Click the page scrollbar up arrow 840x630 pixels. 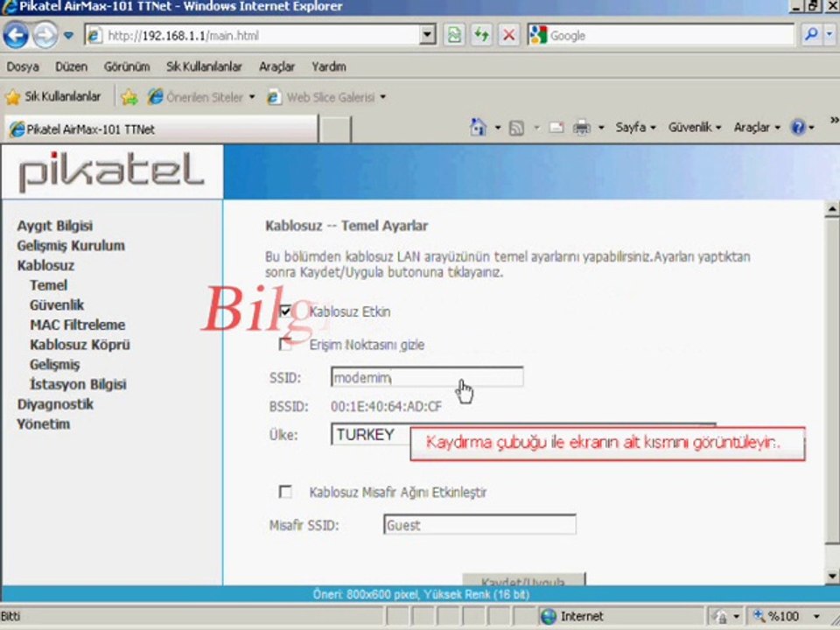click(831, 209)
